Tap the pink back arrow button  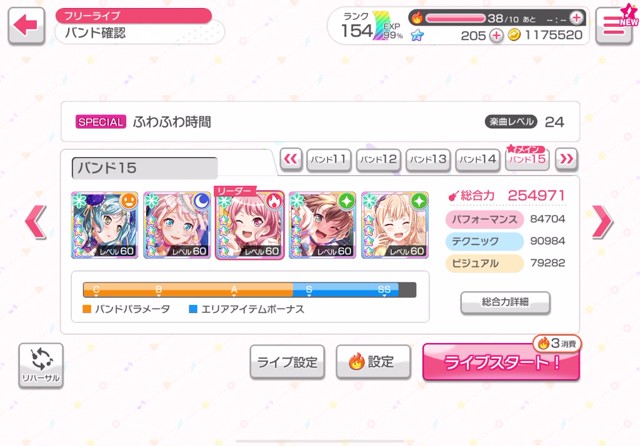[26, 26]
